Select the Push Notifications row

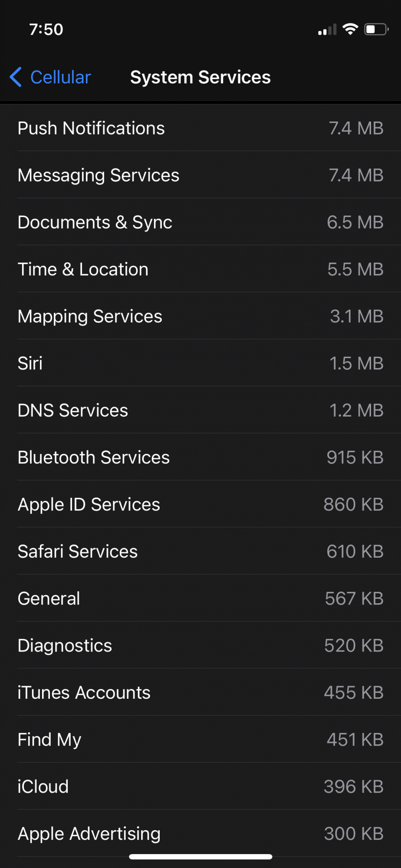point(200,128)
